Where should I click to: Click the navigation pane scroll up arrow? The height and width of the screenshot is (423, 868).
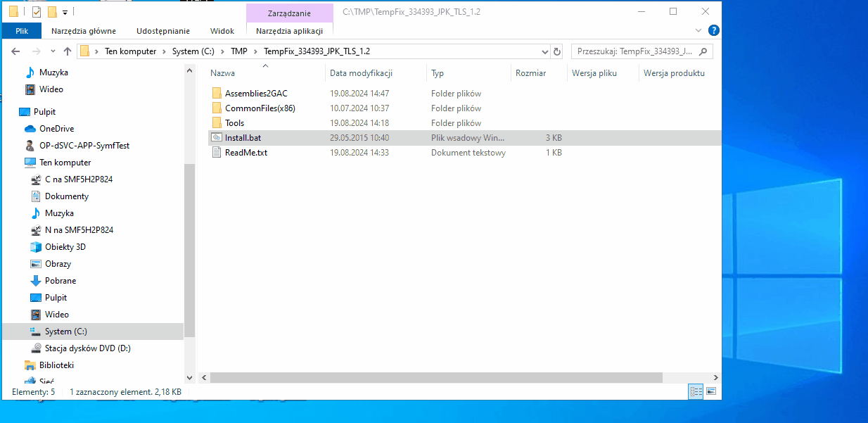tap(189, 71)
